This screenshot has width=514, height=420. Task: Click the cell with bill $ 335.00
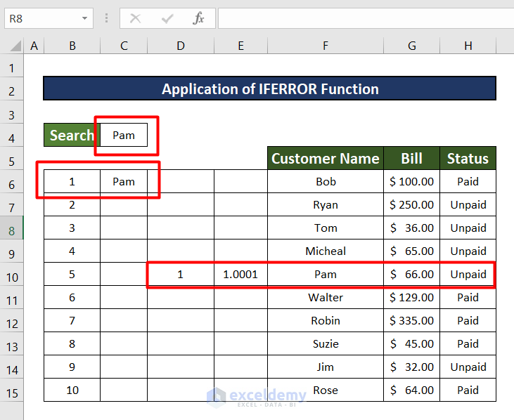pos(411,320)
